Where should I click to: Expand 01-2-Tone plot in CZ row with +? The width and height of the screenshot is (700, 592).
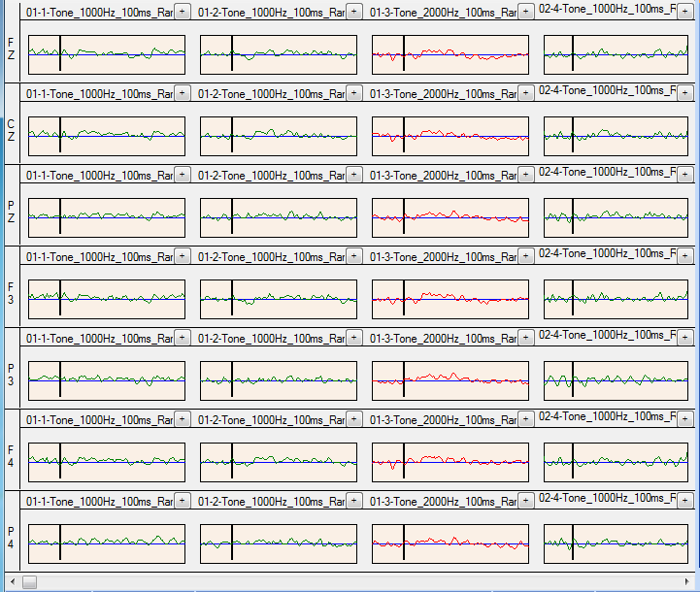tap(354, 93)
